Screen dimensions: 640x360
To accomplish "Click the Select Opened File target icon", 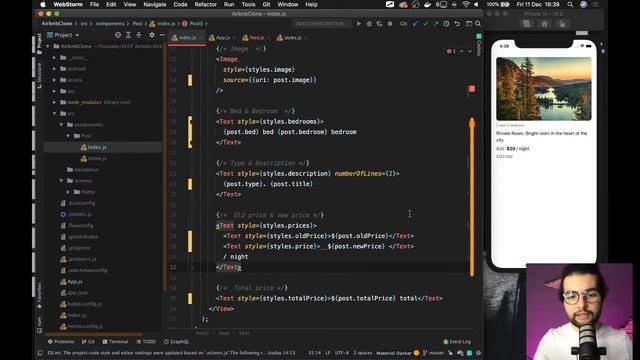I will 118,35.
